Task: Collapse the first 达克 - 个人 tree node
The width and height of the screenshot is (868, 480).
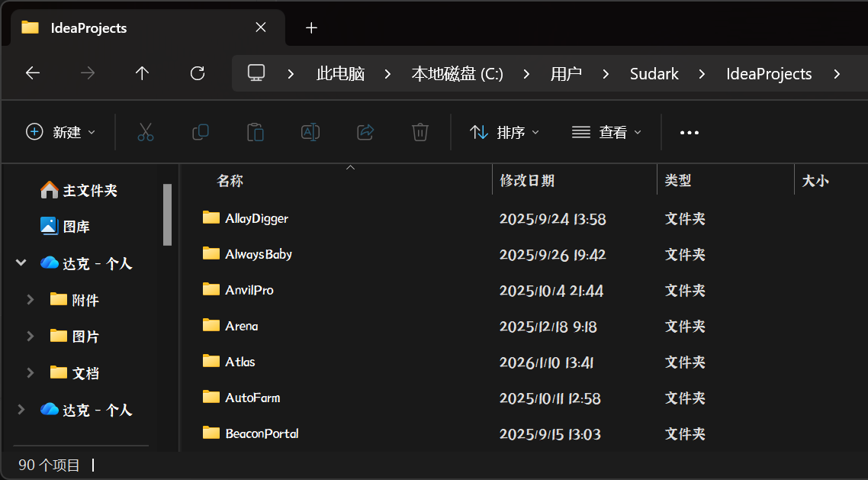Action: point(21,263)
